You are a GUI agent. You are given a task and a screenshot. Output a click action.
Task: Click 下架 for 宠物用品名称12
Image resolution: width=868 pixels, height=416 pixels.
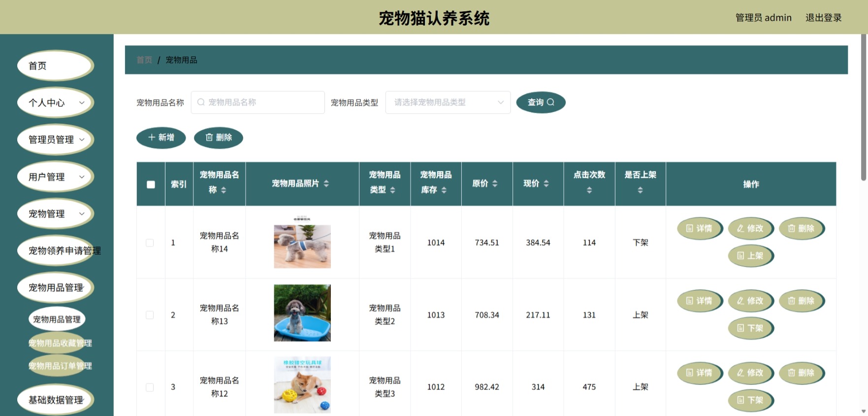coord(751,400)
